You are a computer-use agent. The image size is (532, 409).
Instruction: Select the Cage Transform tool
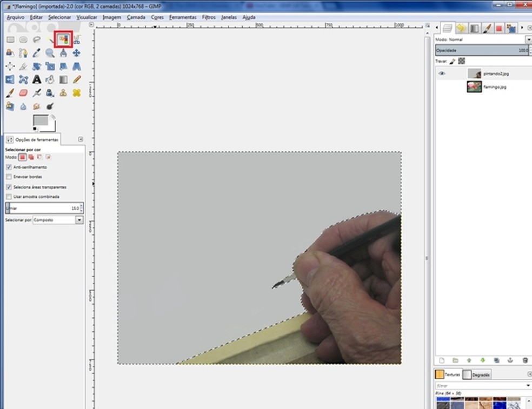[23, 80]
